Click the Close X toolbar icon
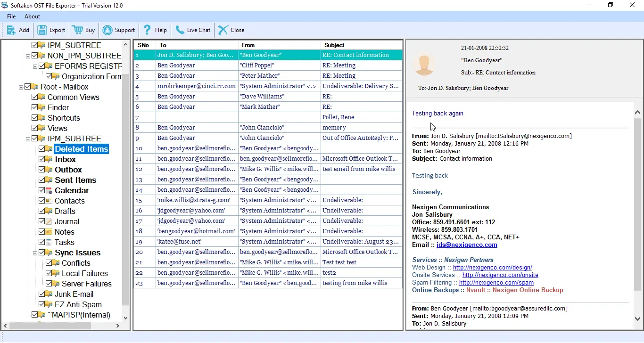Image resolution: width=644 pixels, height=343 pixels. pyautogui.click(x=223, y=30)
